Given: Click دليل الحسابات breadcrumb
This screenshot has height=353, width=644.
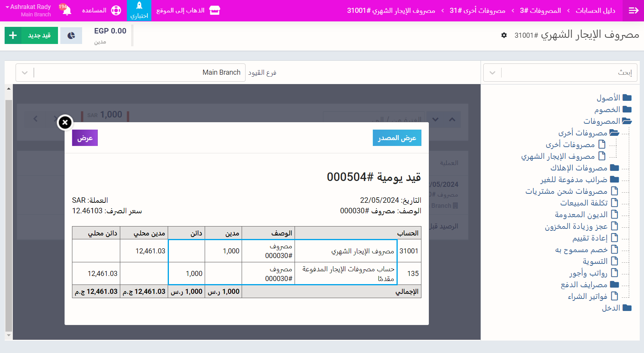Looking at the screenshot, I should point(595,11).
